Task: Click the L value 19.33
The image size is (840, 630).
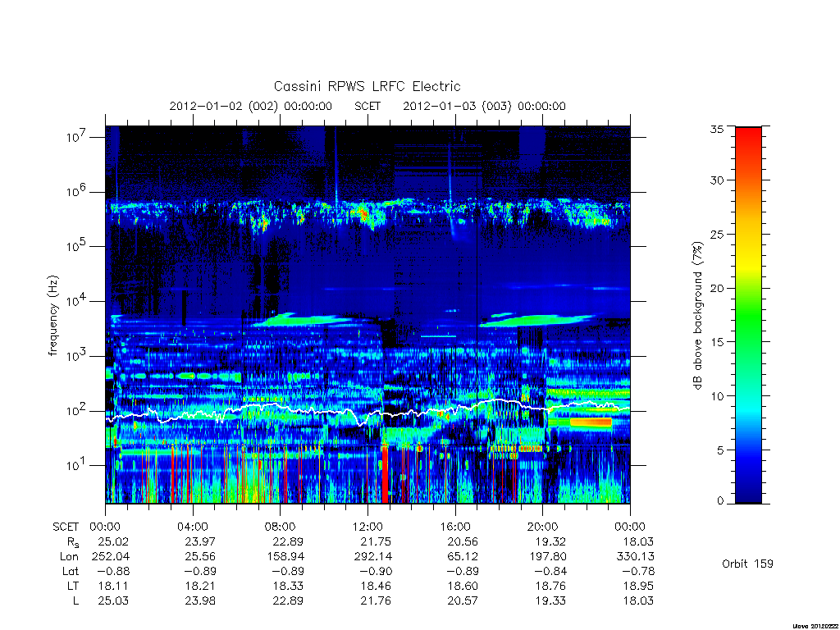Action: click(550, 601)
